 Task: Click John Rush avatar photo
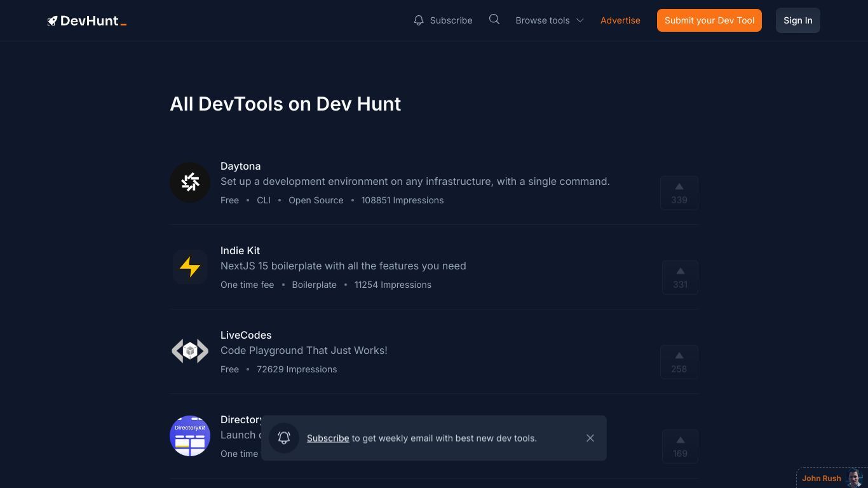click(855, 478)
